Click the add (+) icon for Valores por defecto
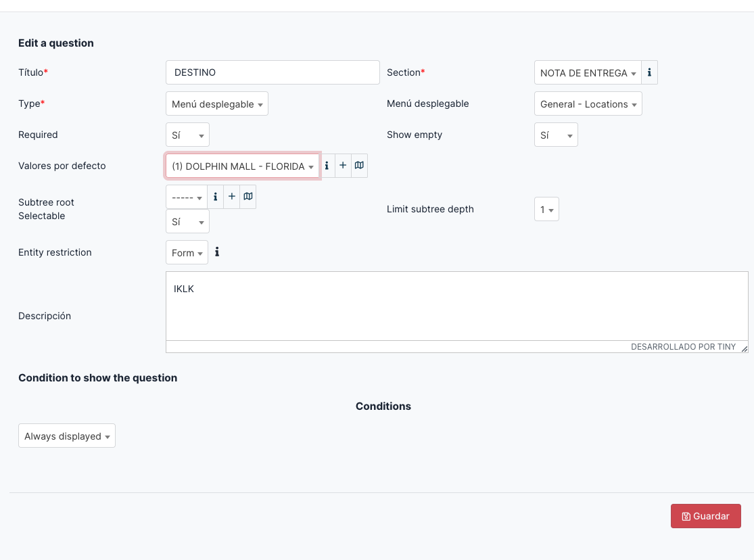The width and height of the screenshot is (754, 560). pos(343,165)
